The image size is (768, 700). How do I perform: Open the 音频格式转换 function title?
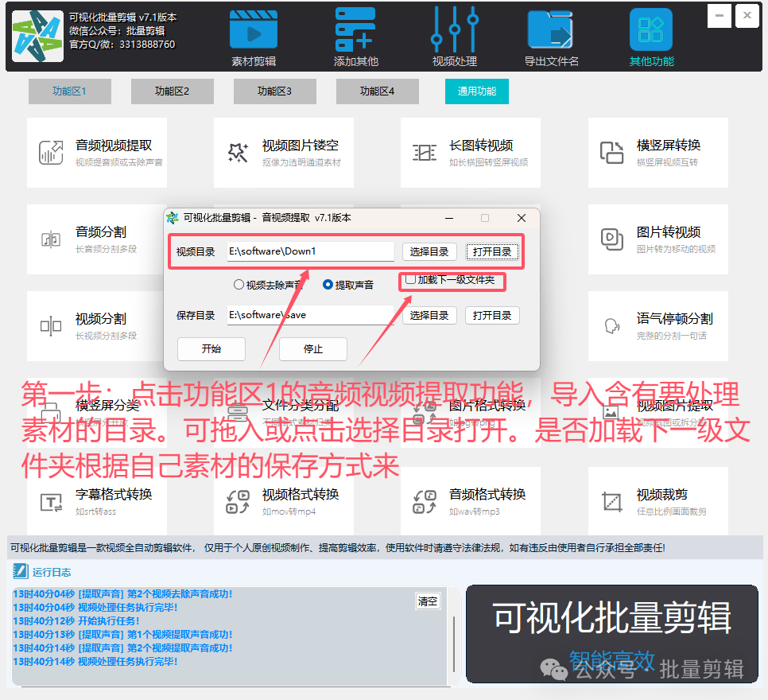[x=487, y=494]
